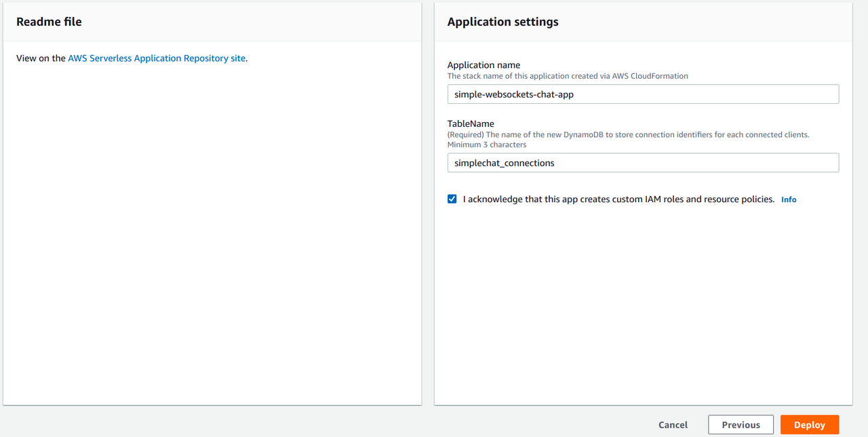
Task: Click the "Minimum 3 characters" hint text
Action: click(487, 145)
